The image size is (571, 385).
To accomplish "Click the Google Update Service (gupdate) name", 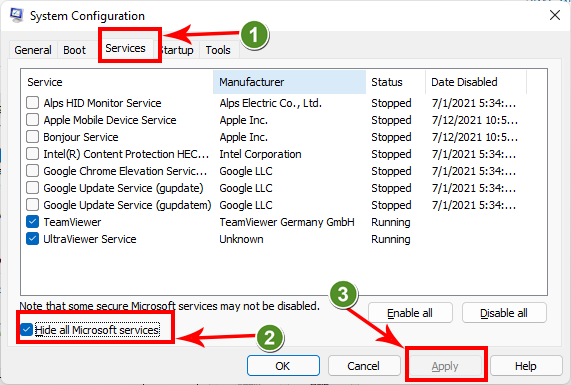I will (123, 188).
